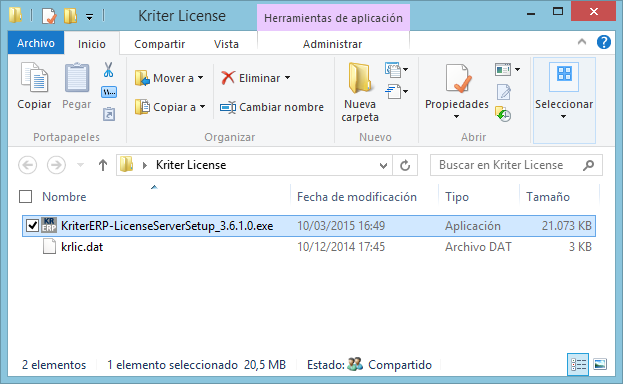Click the date 10/12/2014 17:45
The height and width of the screenshot is (384, 623).
(341, 247)
